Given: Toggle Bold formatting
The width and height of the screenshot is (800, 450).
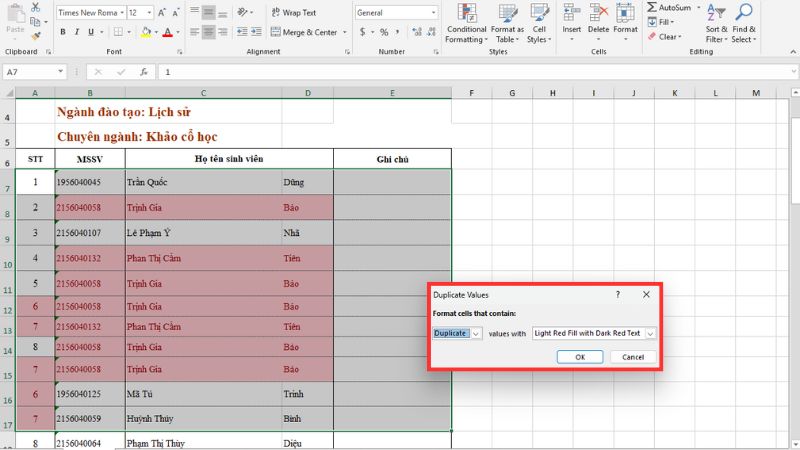Looking at the screenshot, I should [x=62, y=32].
